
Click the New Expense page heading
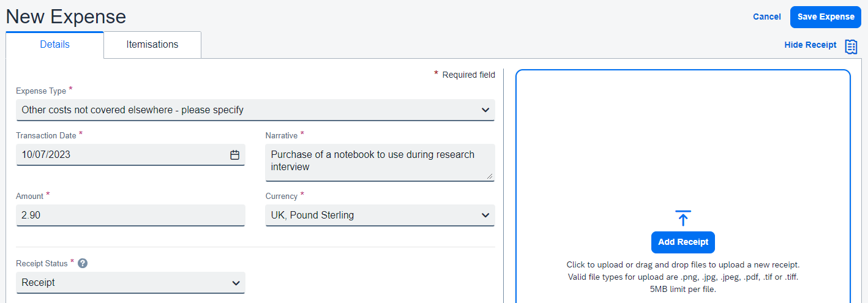click(65, 17)
